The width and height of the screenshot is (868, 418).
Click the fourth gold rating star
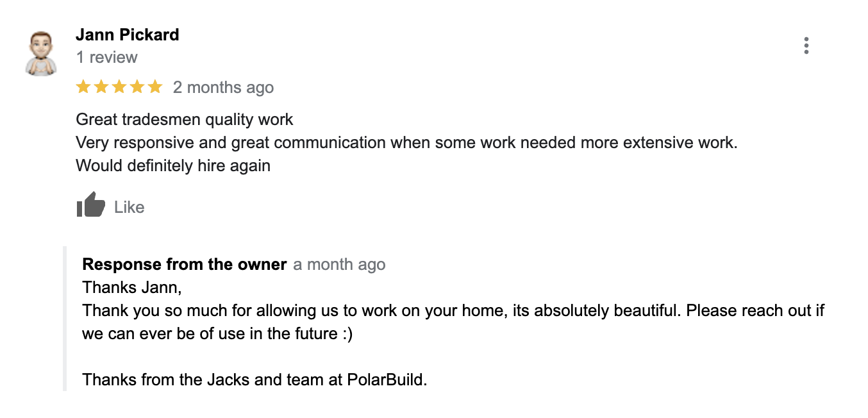[x=137, y=87]
